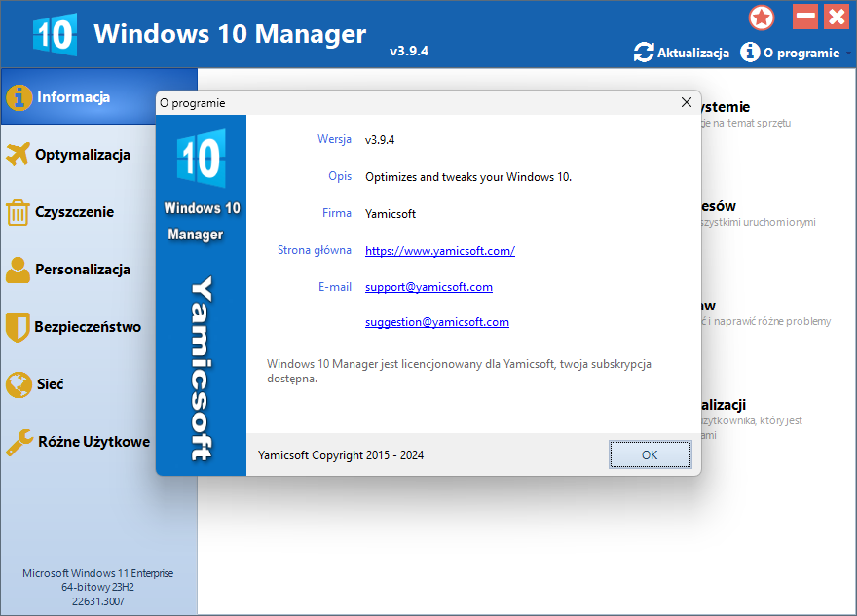The width and height of the screenshot is (857, 616).
Task: Click the support@yamicsoft.com email link
Action: (428, 287)
